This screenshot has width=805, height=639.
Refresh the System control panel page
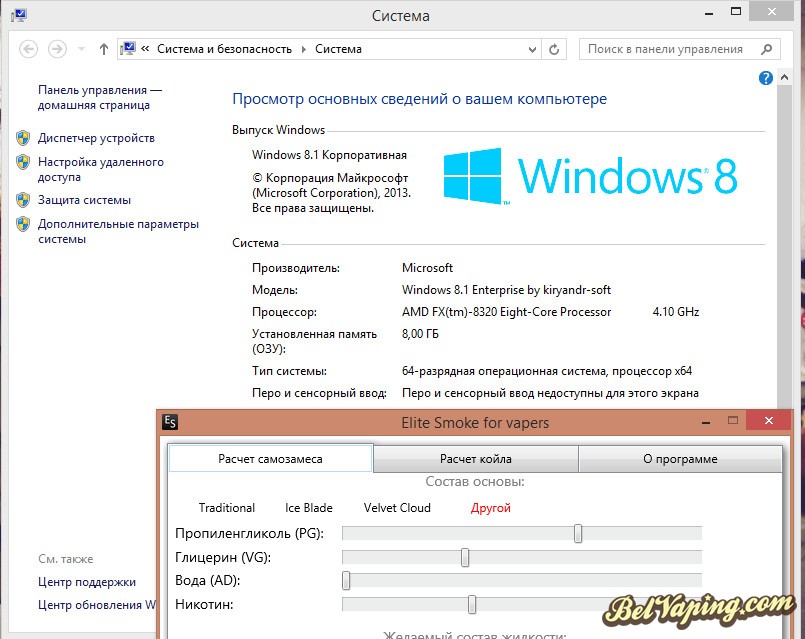click(x=554, y=49)
